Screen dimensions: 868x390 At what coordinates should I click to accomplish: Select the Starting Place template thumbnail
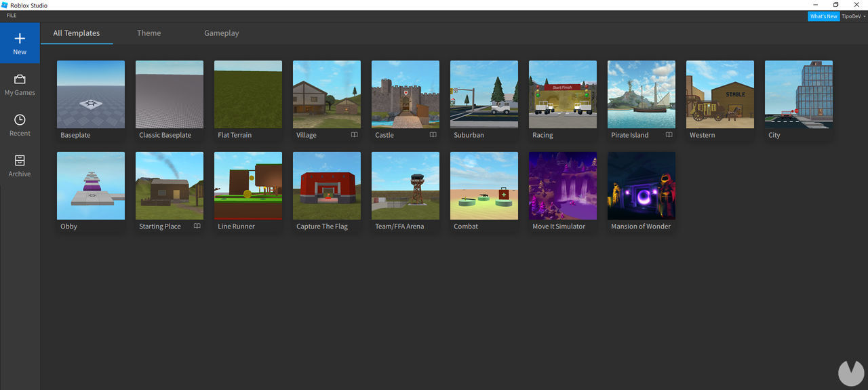tap(170, 186)
